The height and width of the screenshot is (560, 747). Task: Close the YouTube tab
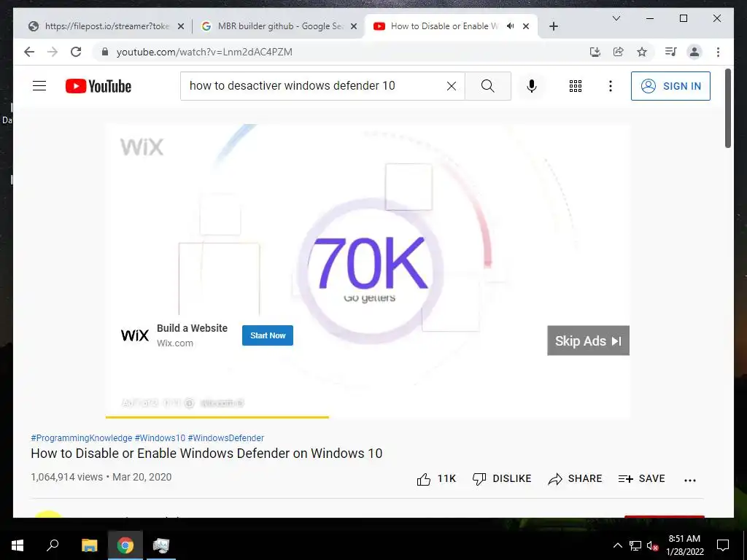(x=526, y=26)
